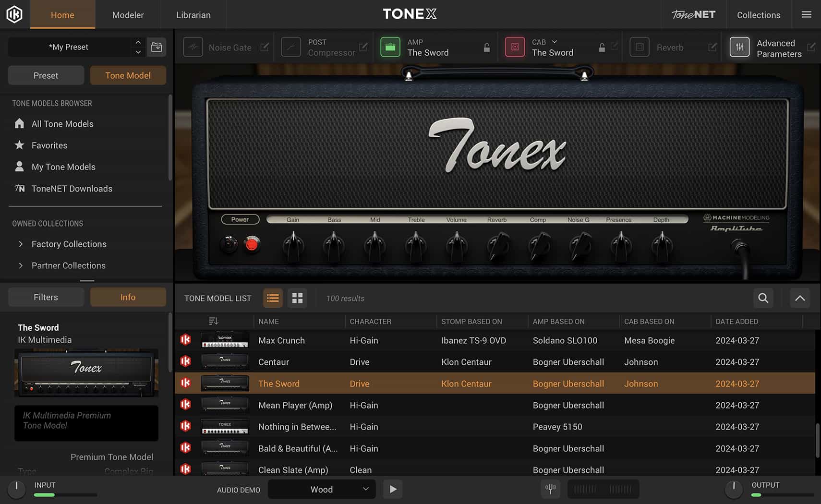
Task: Select the Centaur tone model row
Action: pyautogui.click(x=495, y=362)
